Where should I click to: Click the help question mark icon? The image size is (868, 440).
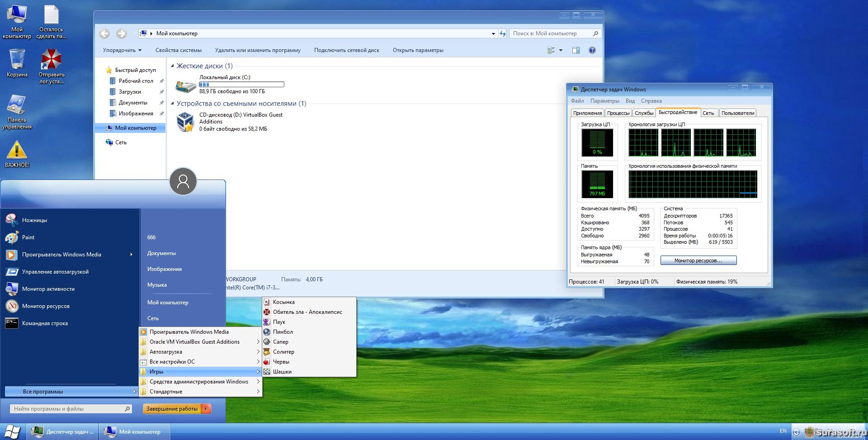592,50
